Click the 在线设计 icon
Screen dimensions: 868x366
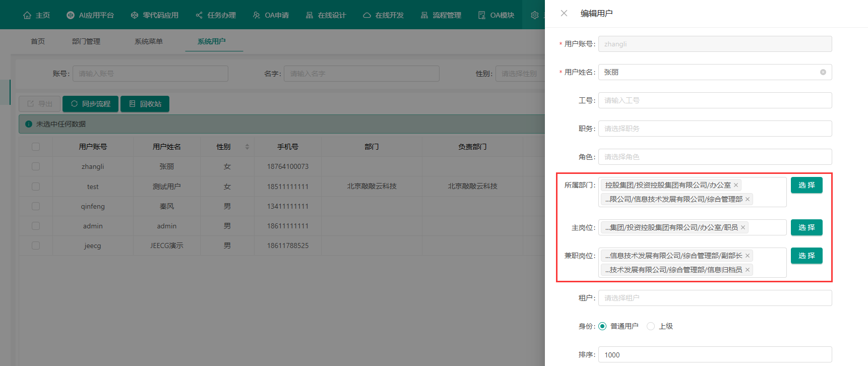click(309, 15)
